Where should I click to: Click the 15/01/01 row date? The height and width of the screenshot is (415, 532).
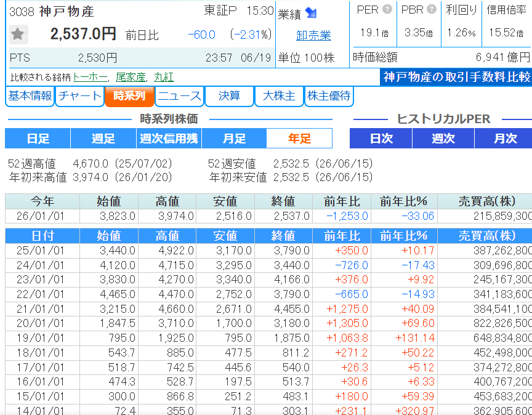[41, 397]
